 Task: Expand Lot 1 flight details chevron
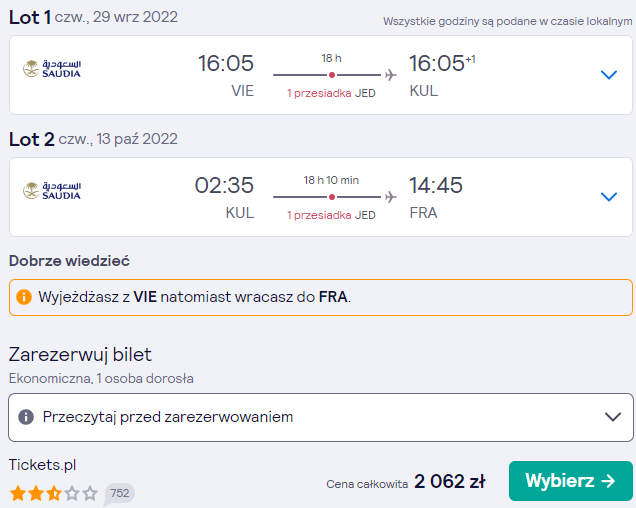pos(609,75)
